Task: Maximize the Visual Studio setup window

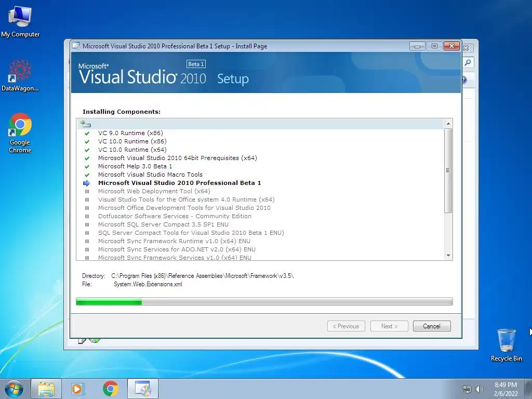Action: click(434, 46)
